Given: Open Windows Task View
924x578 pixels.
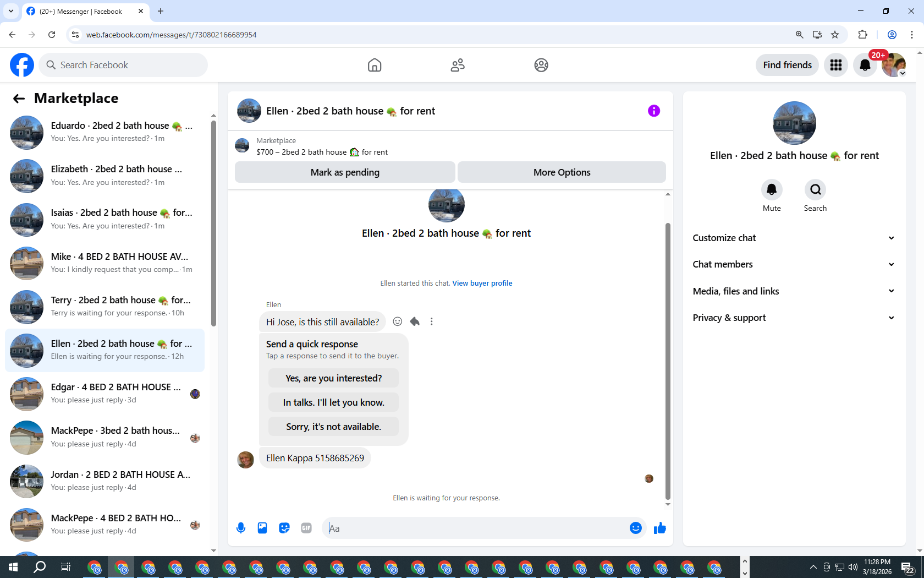Looking at the screenshot, I should click(x=66, y=567).
